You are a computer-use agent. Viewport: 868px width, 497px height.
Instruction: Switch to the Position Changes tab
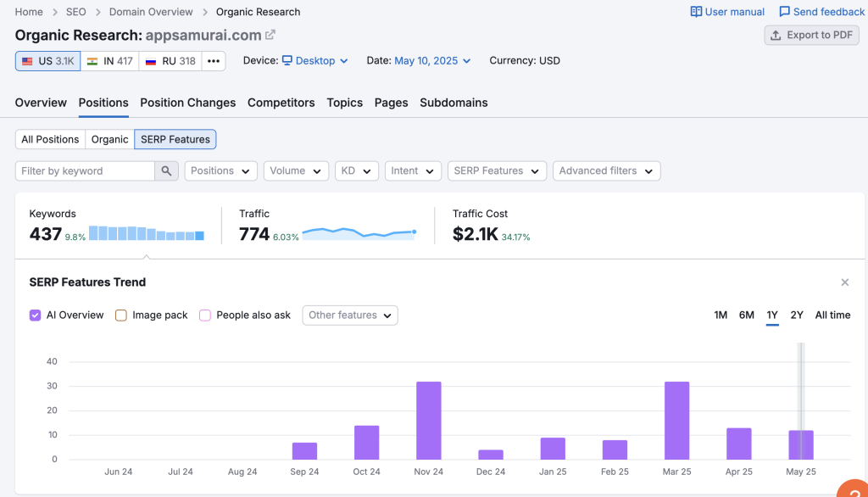click(x=187, y=103)
